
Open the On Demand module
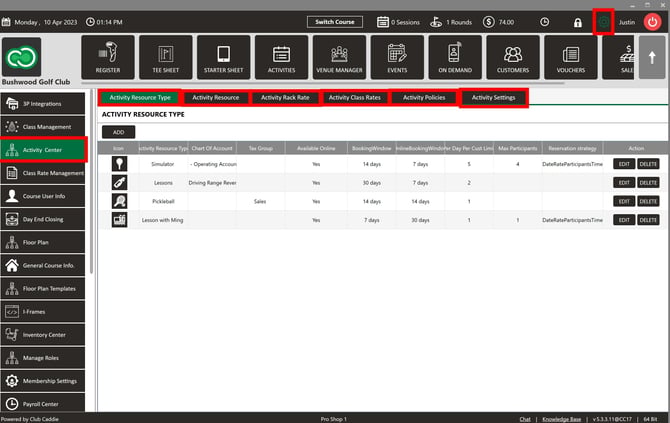tap(457, 57)
